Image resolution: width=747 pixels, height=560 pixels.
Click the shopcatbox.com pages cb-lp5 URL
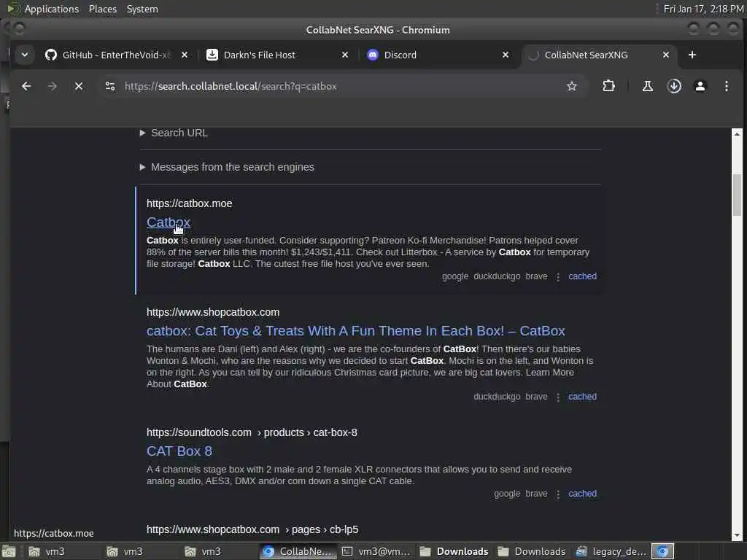(252, 529)
